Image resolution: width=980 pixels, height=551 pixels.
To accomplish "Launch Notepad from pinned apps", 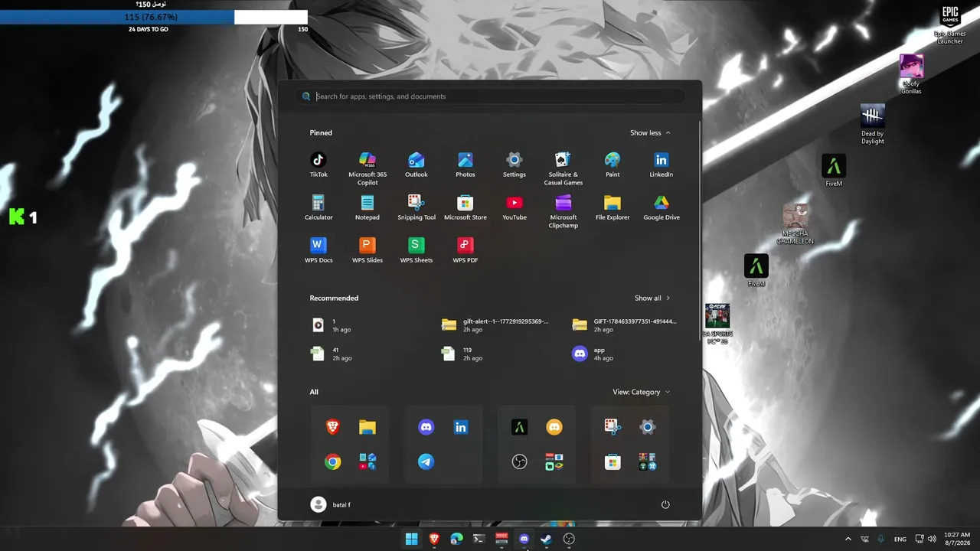I will point(367,207).
